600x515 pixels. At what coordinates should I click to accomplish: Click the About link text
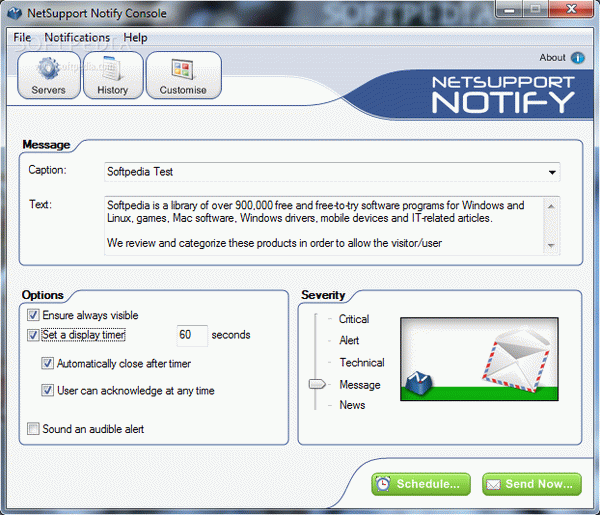552,58
